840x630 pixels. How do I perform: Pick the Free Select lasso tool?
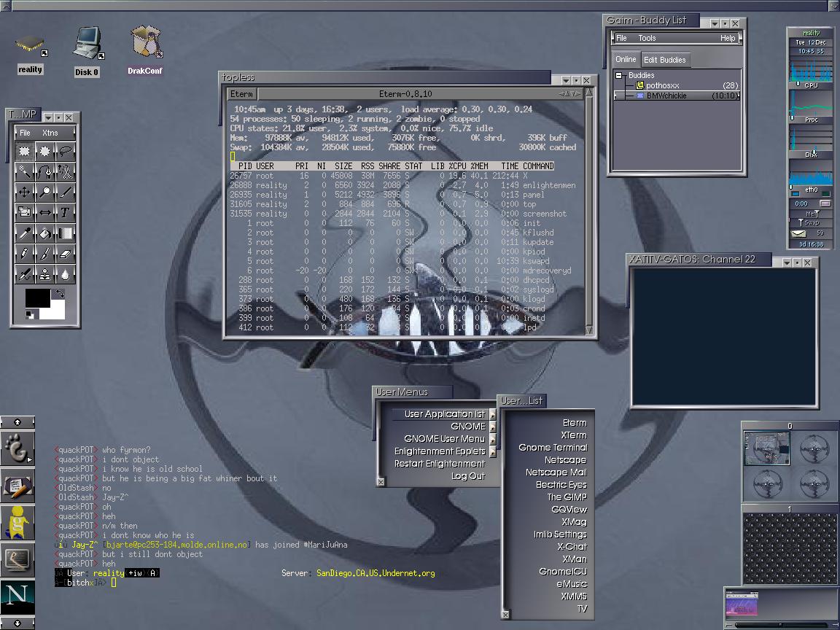(66, 152)
